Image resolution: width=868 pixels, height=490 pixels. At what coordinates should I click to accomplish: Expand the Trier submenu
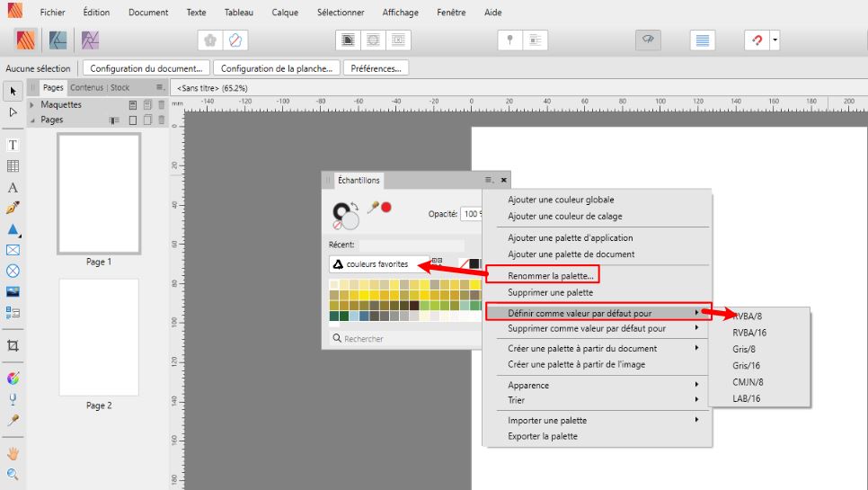(598, 400)
